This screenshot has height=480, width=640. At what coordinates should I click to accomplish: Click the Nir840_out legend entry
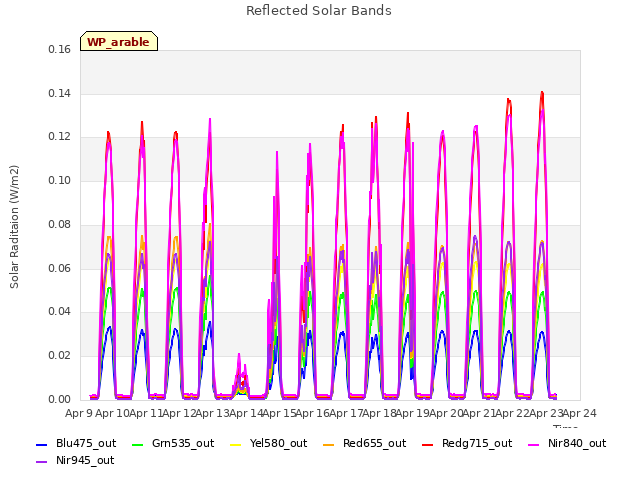pyautogui.click(x=567, y=443)
